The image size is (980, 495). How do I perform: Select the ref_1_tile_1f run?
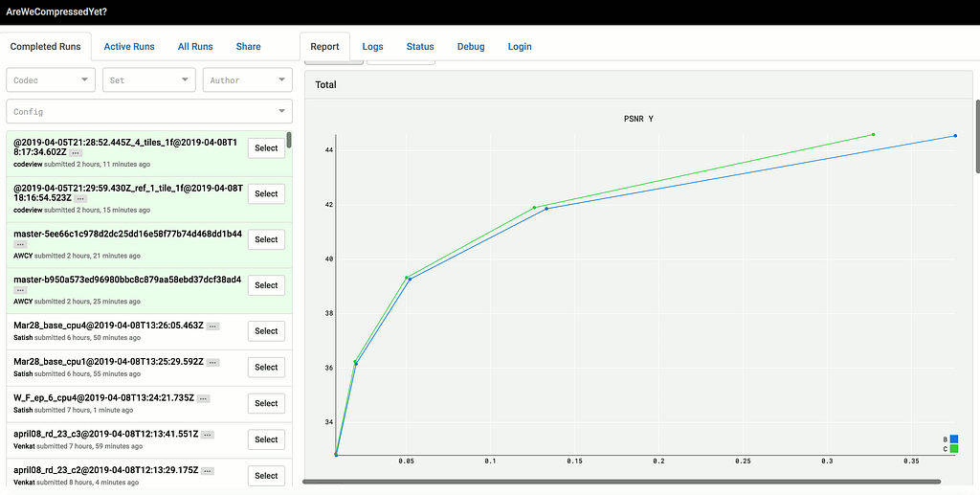266,193
